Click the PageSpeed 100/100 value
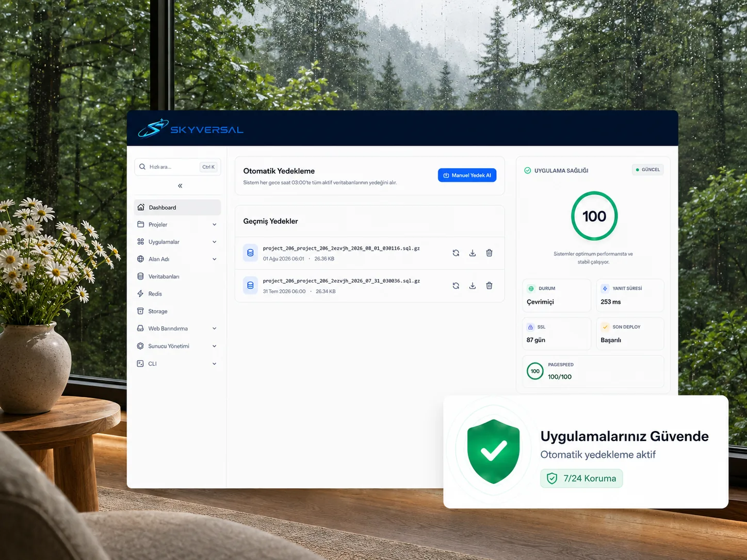This screenshot has width=747, height=560. click(560, 377)
